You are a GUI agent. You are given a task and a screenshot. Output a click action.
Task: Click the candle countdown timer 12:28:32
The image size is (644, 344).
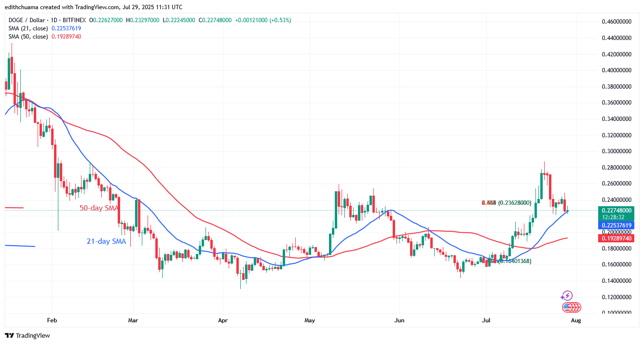point(613,217)
